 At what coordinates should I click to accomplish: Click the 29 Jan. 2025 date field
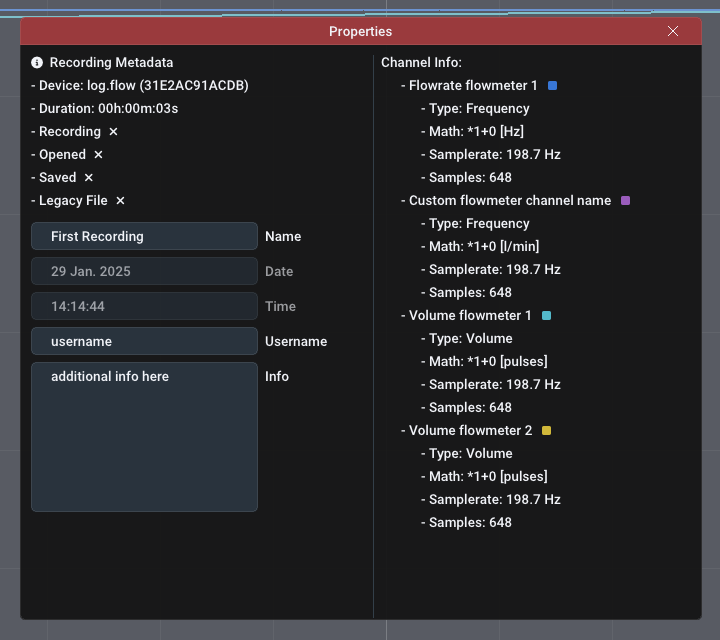tap(144, 271)
